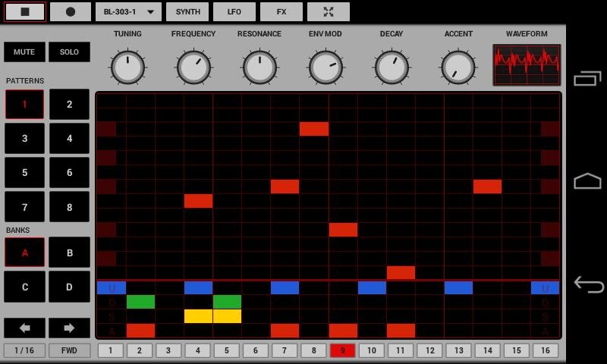The width and height of the screenshot is (607, 364).
Task: Toggle fullscreen expand icon
Action: tap(328, 12)
